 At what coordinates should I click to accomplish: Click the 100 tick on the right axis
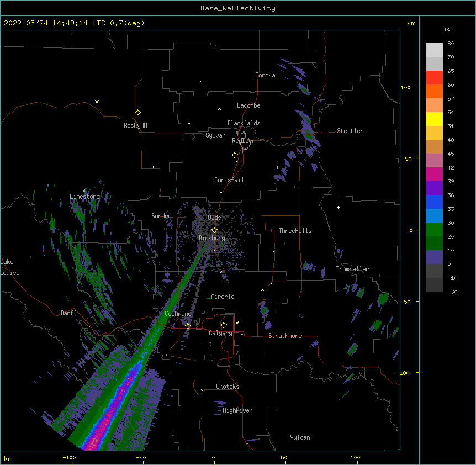click(x=405, y=87)
